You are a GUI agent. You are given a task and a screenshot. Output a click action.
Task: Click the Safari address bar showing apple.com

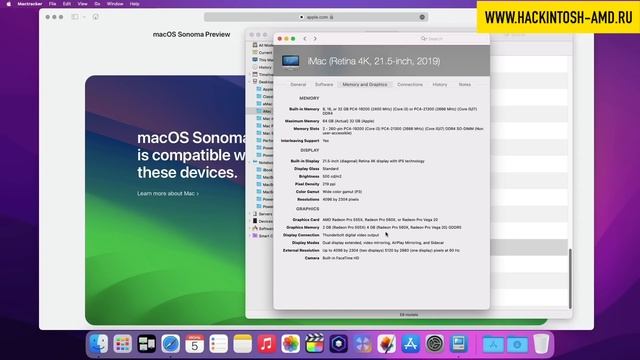pyautogui.click(x=316, y=17)
